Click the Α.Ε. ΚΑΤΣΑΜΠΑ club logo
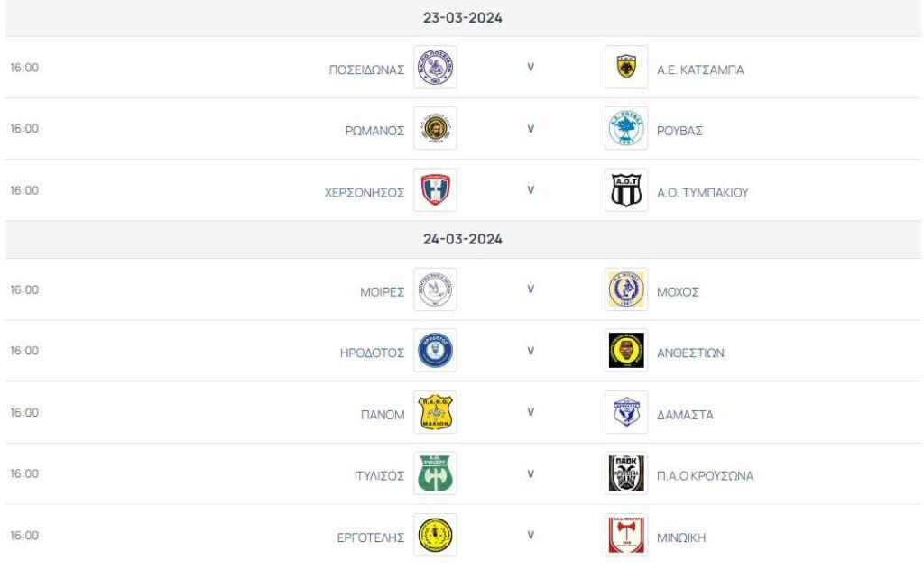 (626, 67)
